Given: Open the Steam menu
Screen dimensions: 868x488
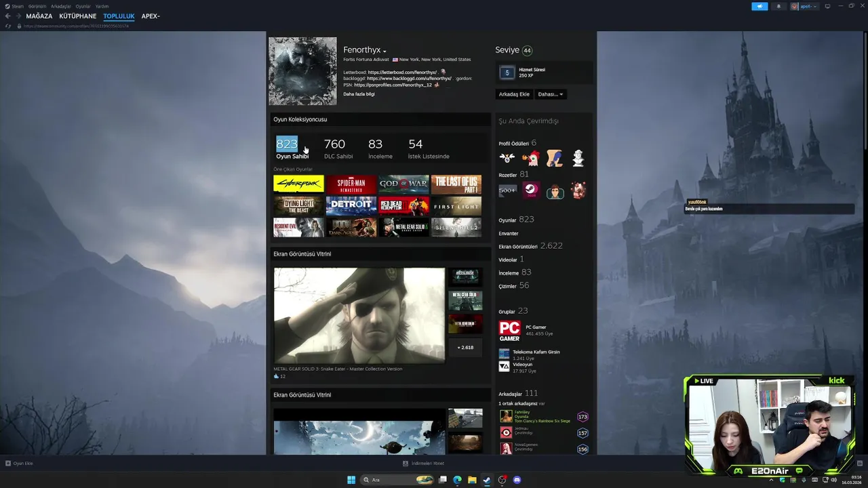Looking at the screenshot, I should (15, 6).
